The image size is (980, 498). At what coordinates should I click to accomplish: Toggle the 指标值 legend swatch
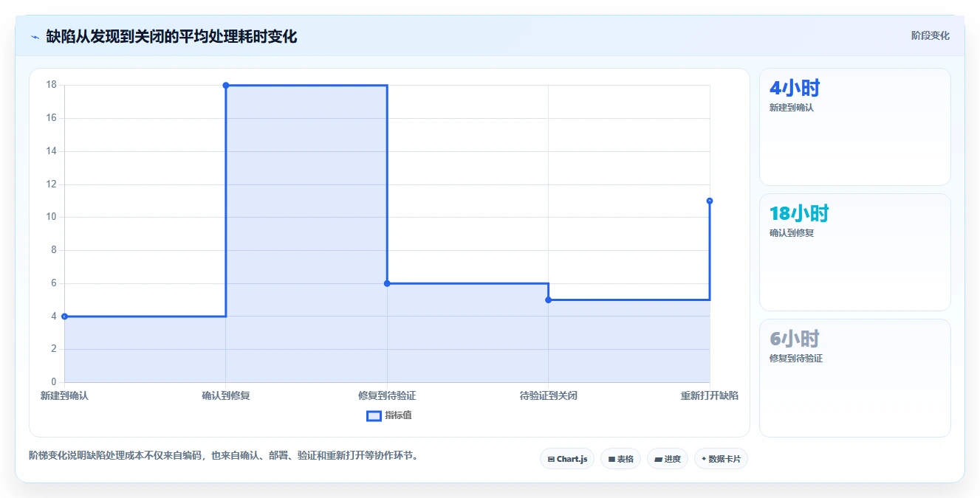point(374,415)
